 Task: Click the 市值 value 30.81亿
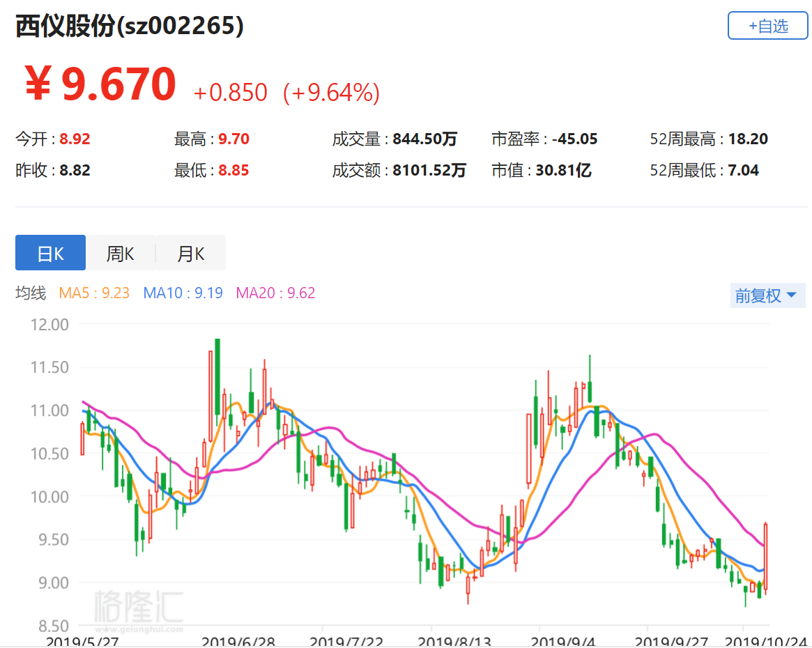563,170
